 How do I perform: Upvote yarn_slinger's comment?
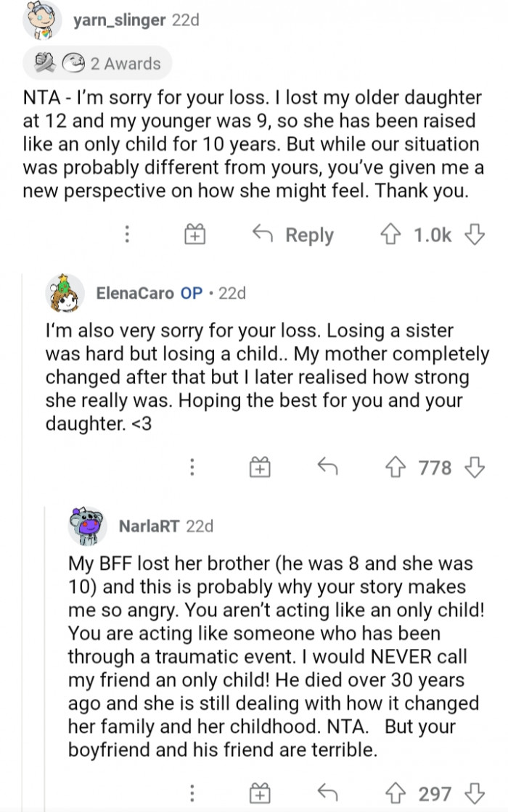393,234
